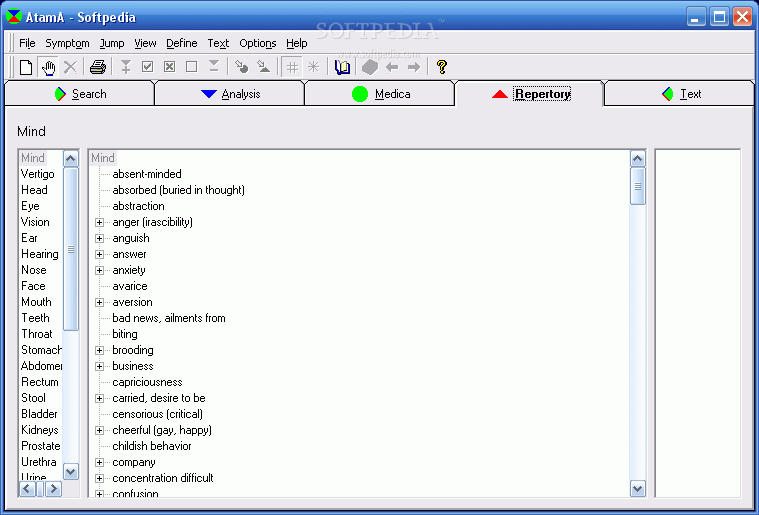Select absent-minded in the Mind tree

(x=147, y=174)
